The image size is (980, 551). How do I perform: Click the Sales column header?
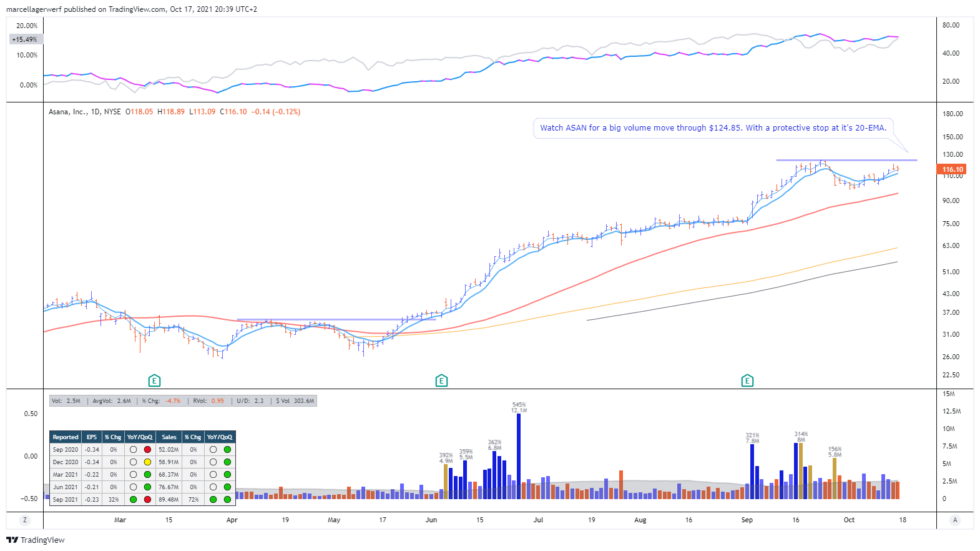pos(169,437)
